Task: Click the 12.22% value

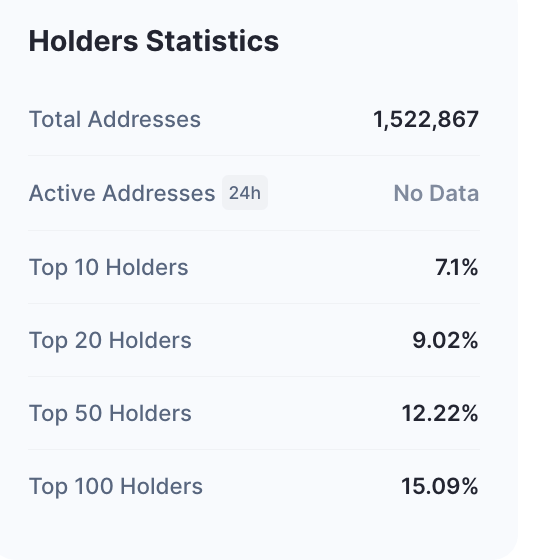Action: [x=440, y=413]
